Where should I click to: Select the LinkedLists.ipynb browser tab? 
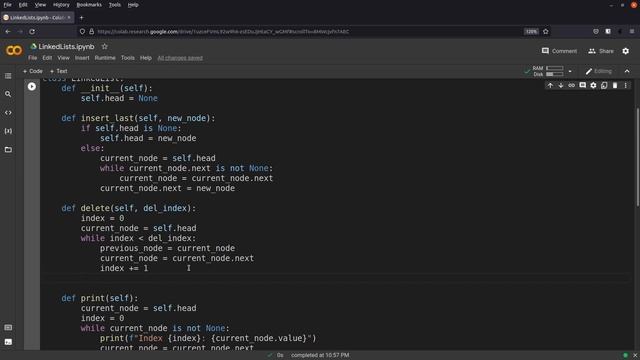click(x=37, y=18)
